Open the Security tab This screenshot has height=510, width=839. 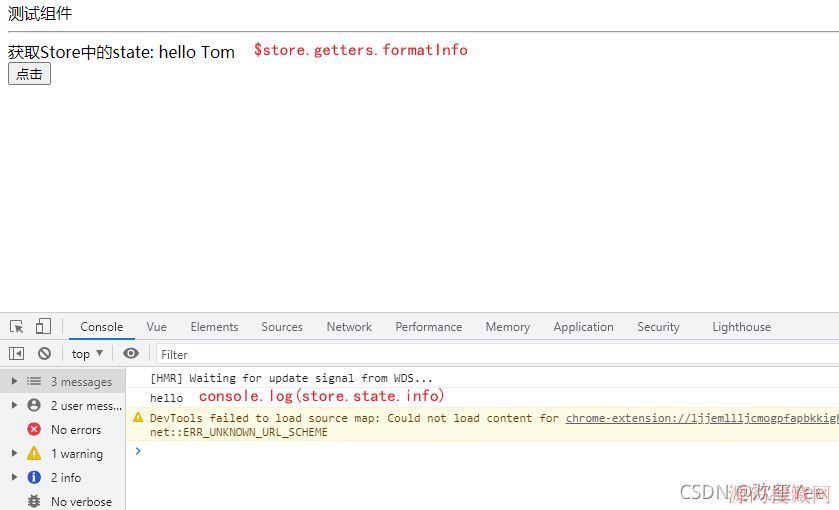pos(658,326)
